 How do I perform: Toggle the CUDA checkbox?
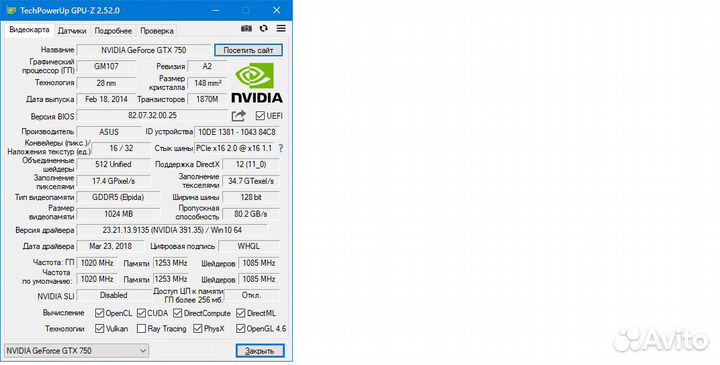(141, 313)
